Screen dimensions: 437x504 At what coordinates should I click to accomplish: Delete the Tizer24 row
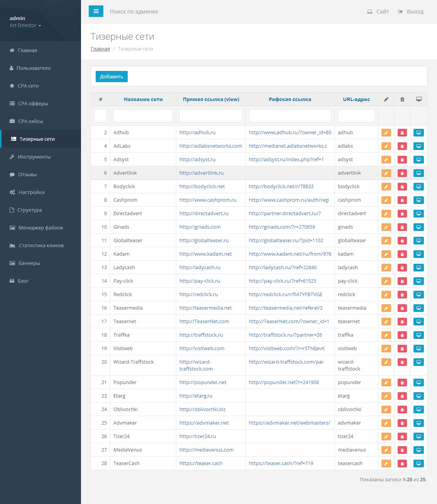click(x=402, y=437)
